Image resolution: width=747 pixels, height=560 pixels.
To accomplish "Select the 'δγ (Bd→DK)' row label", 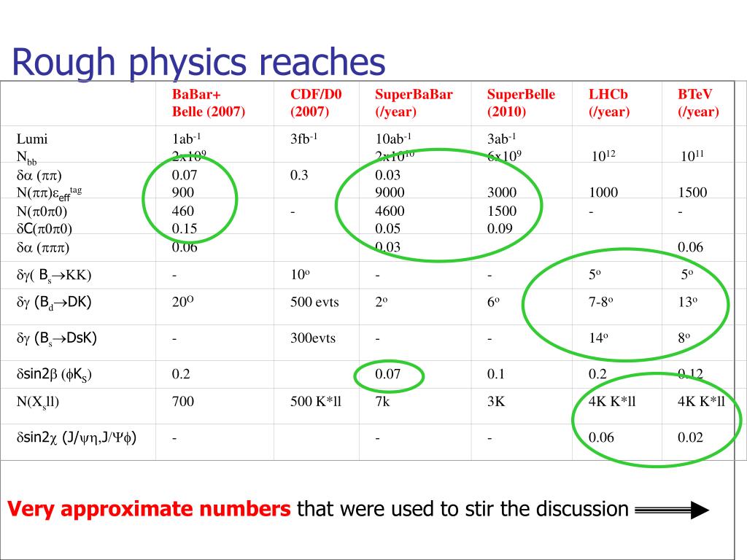I will point(54,303).
